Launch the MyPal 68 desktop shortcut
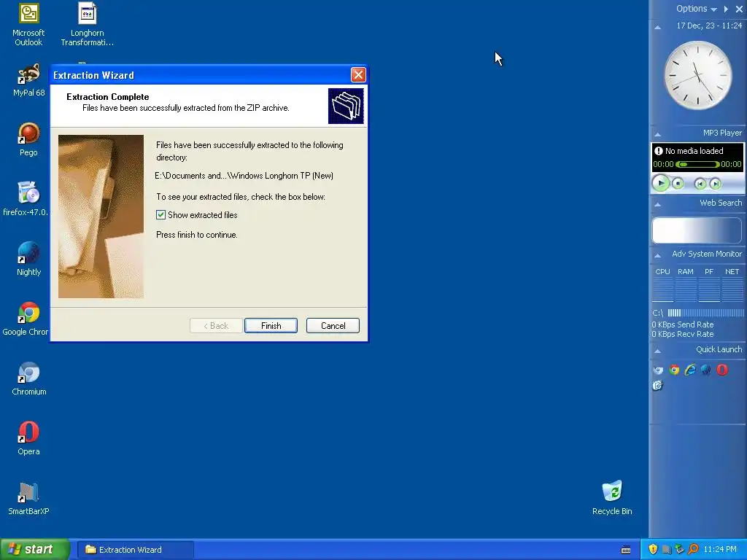747x560 pixels. pyautogui.click(x=28, y=80)
